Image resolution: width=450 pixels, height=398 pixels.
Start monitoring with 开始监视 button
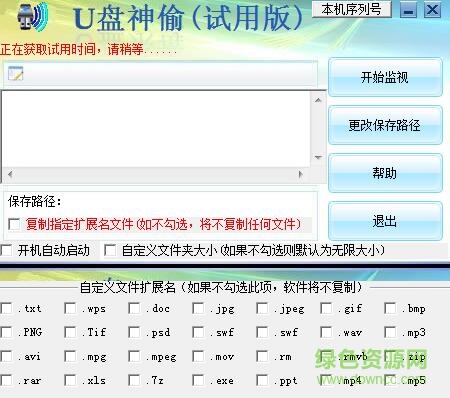click(385, 77)
